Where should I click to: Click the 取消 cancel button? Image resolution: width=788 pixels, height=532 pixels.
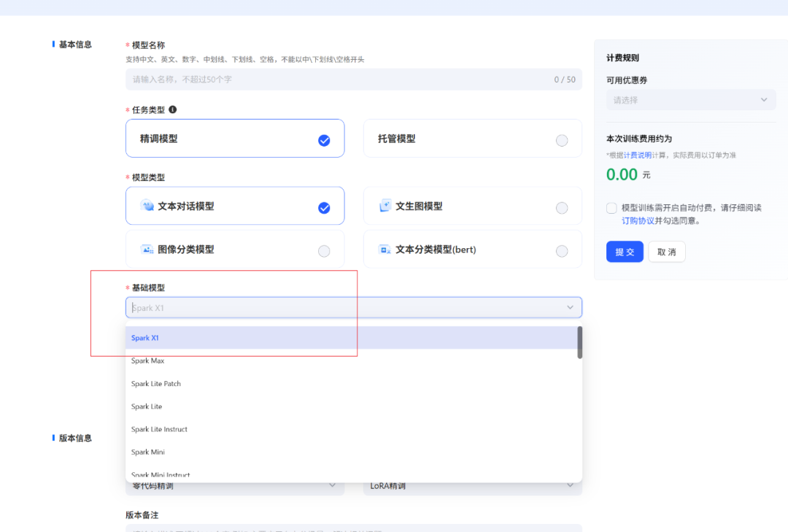(x=667, y=252)
